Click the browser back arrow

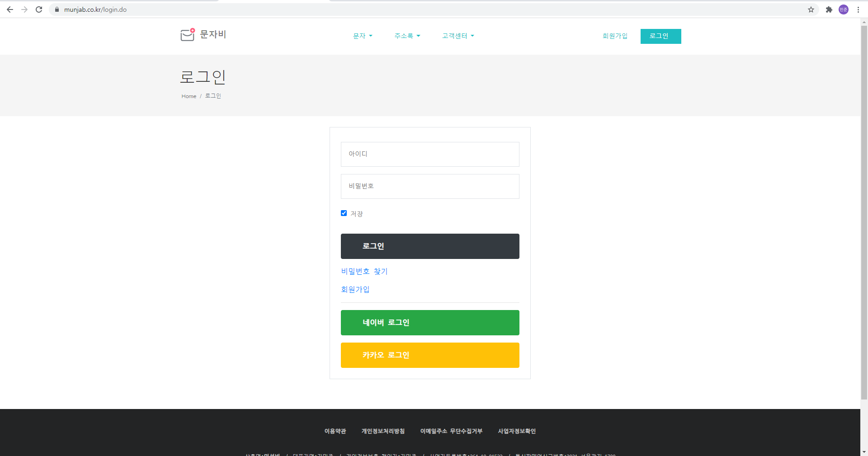click(10, 9)
